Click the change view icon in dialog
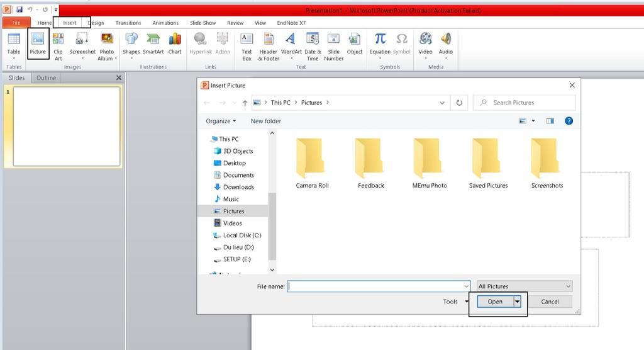Screen dimensions: 644x350 pyautogui.click(x=523, y=121)
